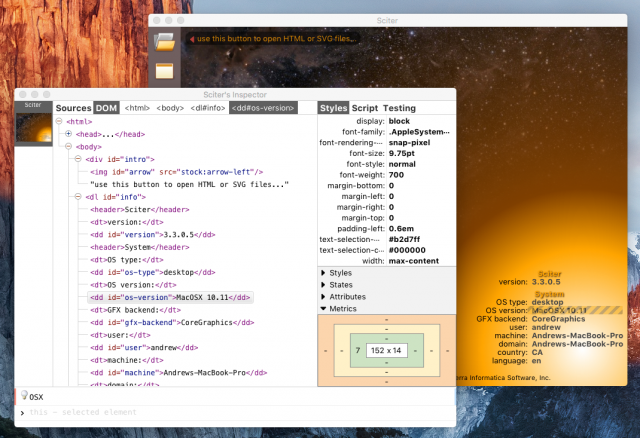The height and width of the screenshot is (438, 640).
Task: Select the <dt>OS type:</dt> row
Action: (127, 260)
